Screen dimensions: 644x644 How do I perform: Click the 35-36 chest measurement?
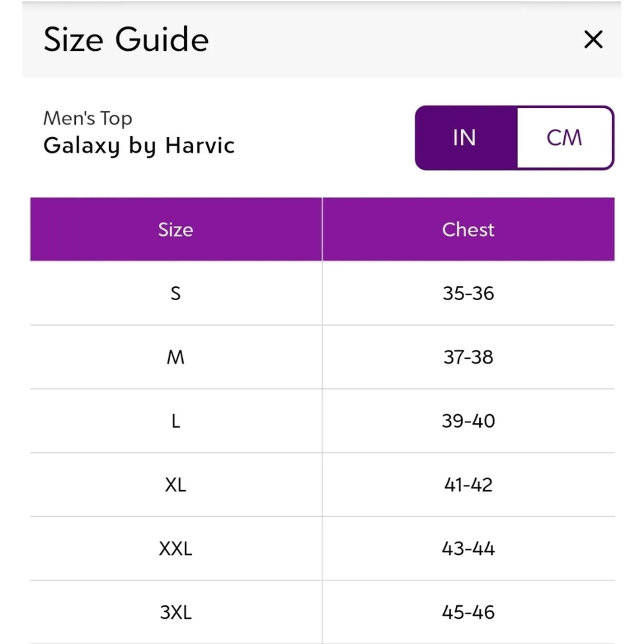coord(468,293)
